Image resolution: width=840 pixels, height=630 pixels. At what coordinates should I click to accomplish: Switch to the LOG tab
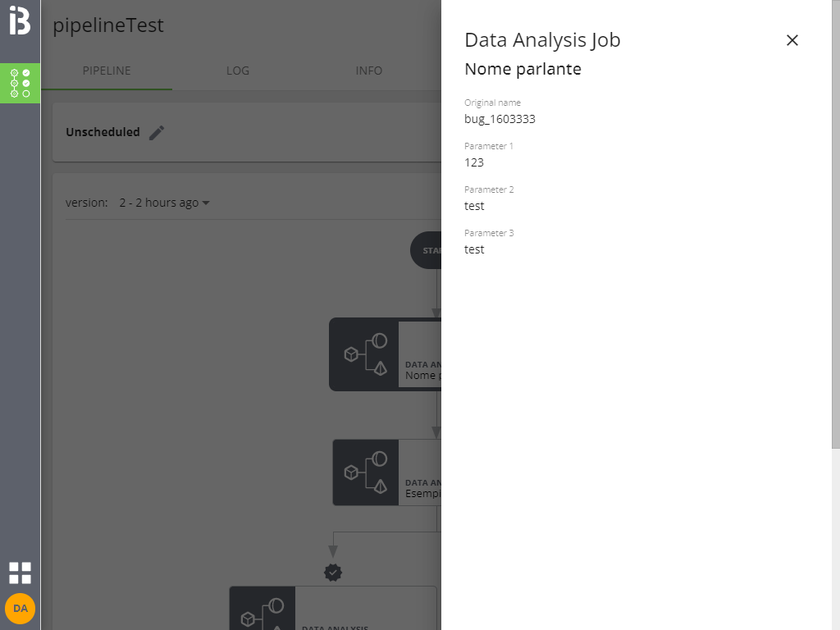(x=238, y=71)
